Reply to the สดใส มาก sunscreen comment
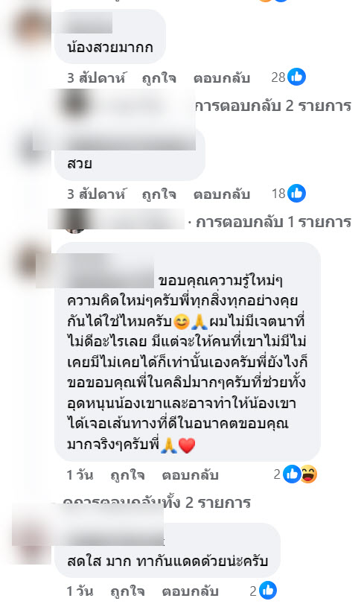 (x=190, y=591)
